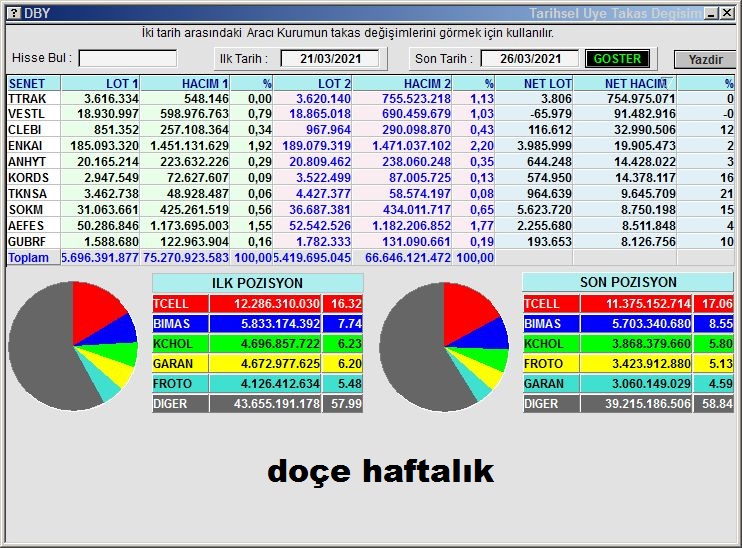Image resolution: width=742 pixels, height=548 pixels.
Task: Select the ENKAI row
Action: click(371, 146)
